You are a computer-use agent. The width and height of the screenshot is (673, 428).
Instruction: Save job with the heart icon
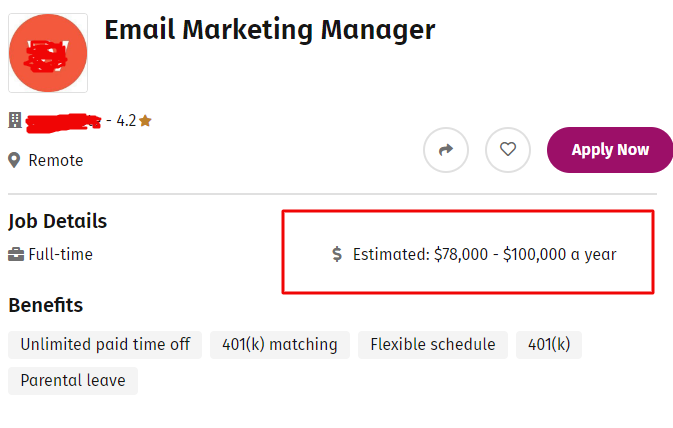tap(508, 150)
